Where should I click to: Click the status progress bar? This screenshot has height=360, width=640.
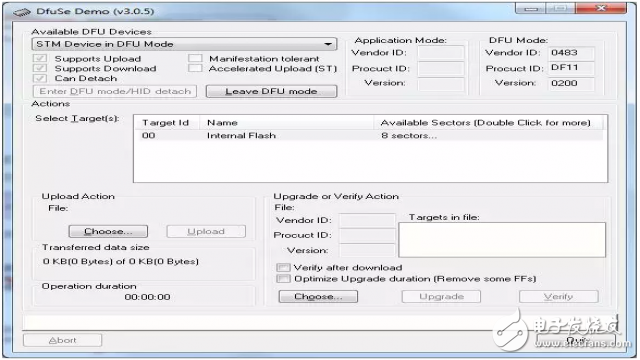(x=320, y=322)
